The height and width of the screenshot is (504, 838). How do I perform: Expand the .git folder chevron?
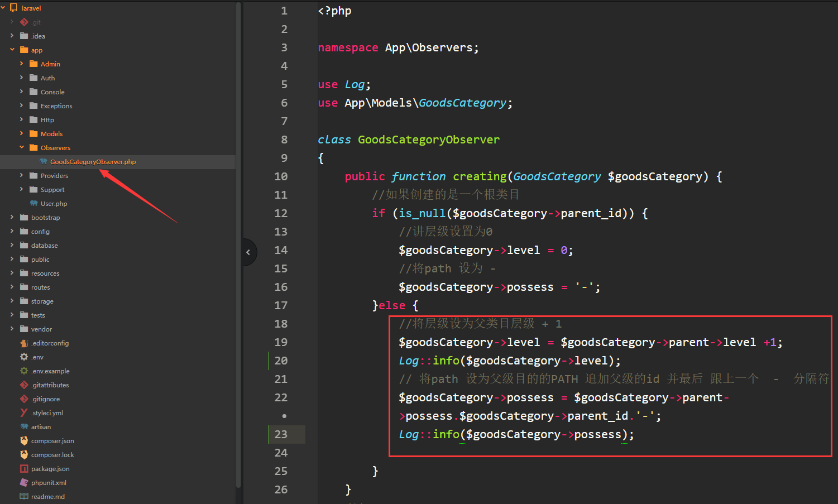coord(12,22)
